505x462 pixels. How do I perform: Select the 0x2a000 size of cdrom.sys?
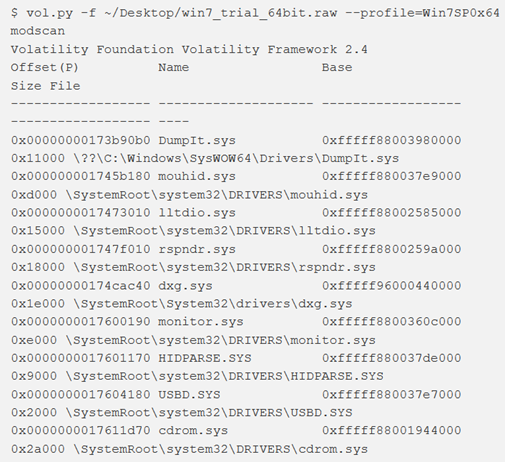click(x=38, y=449)
